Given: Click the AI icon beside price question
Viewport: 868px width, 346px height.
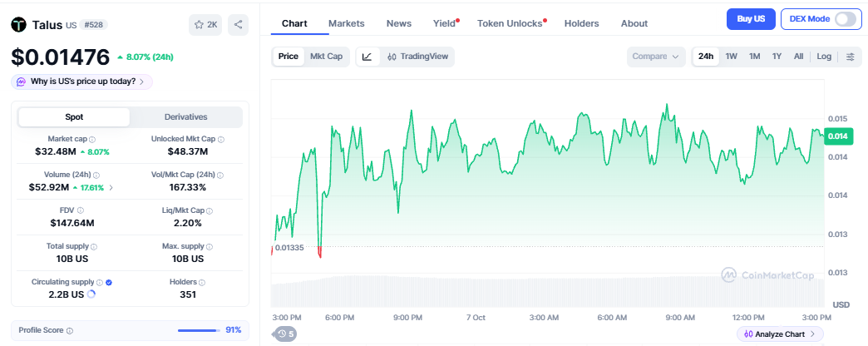Looking at the screenshot, I should [x=21, y=82].
